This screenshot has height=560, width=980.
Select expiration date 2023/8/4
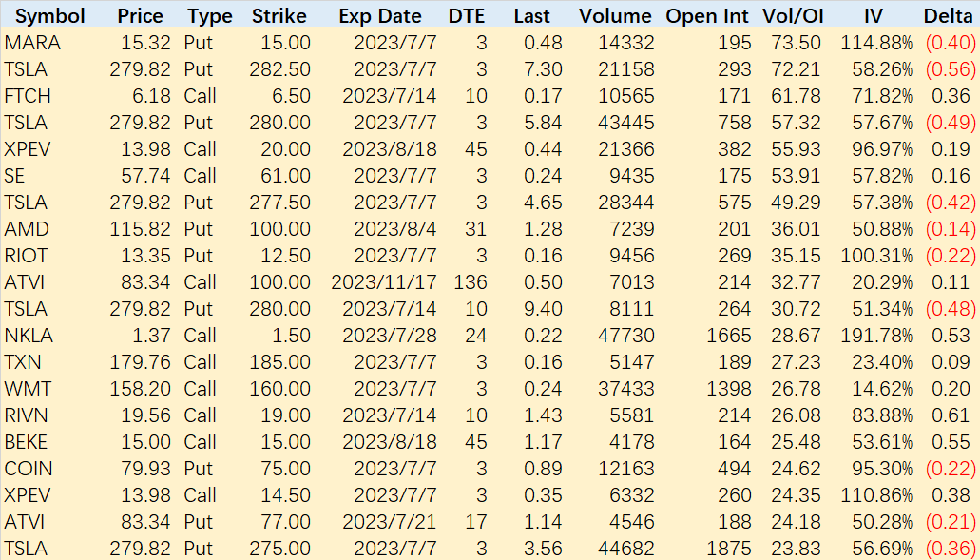coord(395,229)
